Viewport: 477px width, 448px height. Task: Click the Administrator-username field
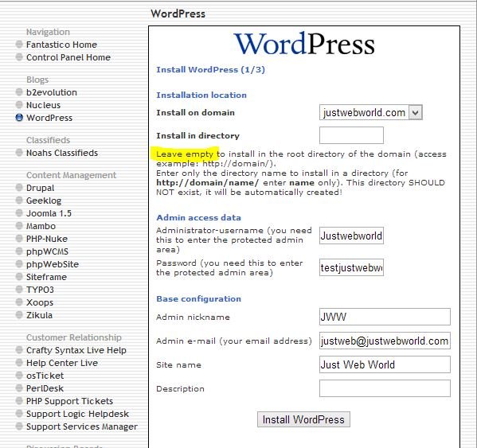pyautogui.click(x=351, y=236)
